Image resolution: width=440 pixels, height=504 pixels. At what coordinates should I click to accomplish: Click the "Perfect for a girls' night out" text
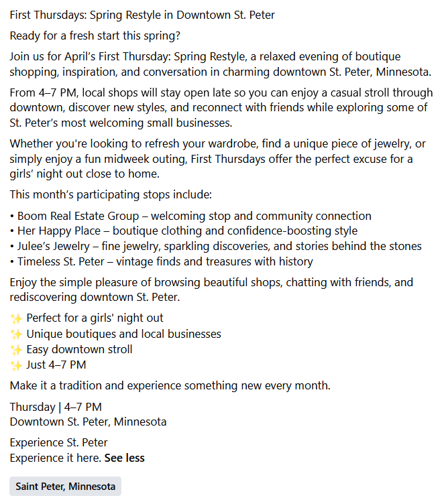(95, 318)
